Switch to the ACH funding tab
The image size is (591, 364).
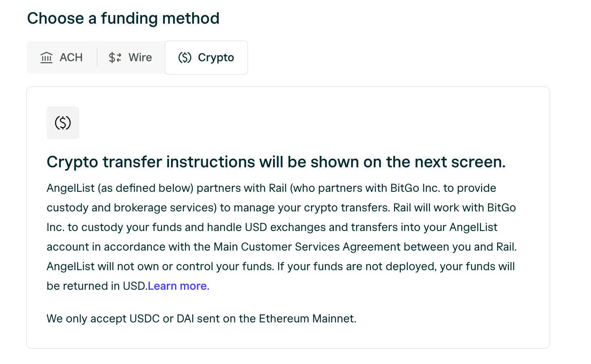click(62, 58)
